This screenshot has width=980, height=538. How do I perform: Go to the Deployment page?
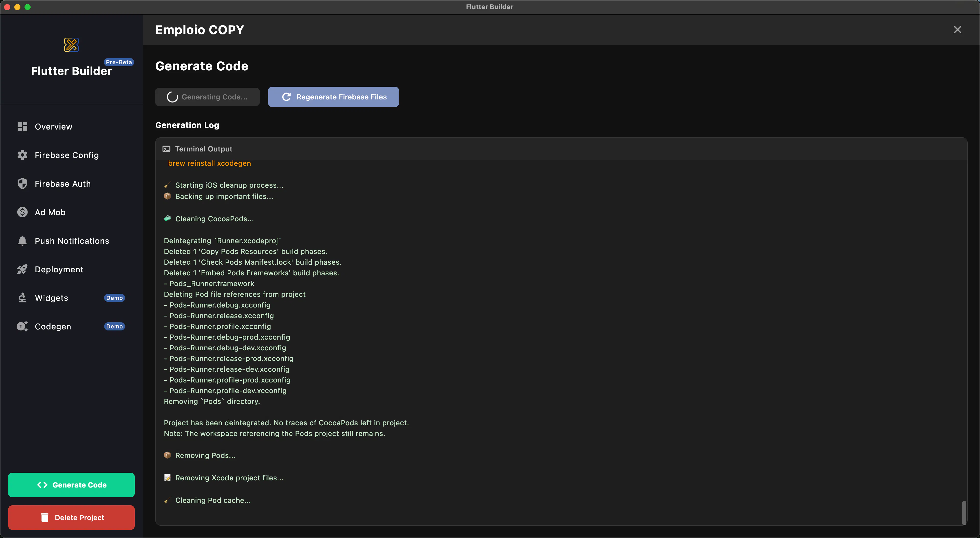tap(71, 269)
